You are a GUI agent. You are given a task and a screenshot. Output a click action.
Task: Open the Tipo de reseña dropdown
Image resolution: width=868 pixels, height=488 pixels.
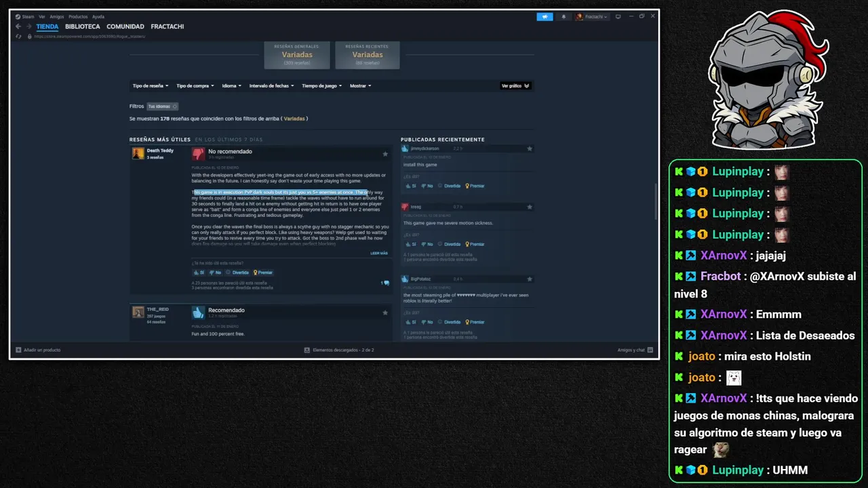151,86
